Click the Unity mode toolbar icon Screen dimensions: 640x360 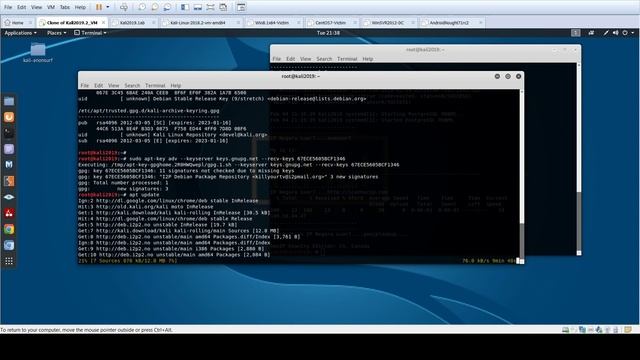click(223, 7)
